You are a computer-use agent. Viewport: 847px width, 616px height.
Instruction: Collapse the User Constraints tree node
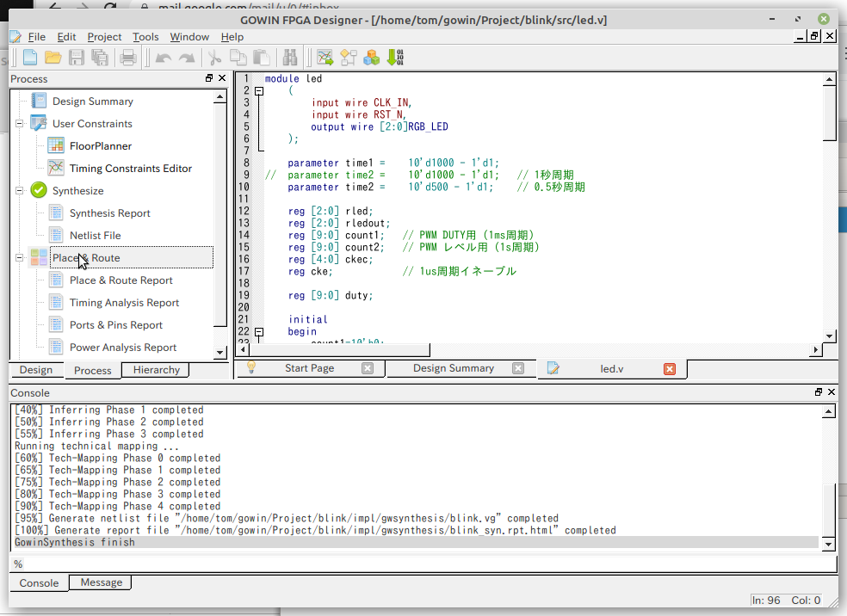(20, 123)
